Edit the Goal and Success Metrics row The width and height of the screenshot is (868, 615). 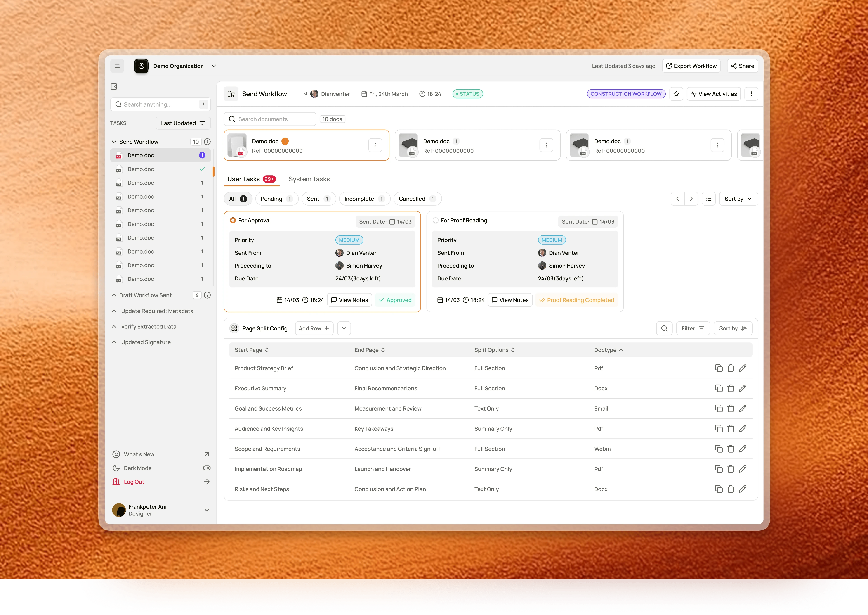tap(743, 408)
